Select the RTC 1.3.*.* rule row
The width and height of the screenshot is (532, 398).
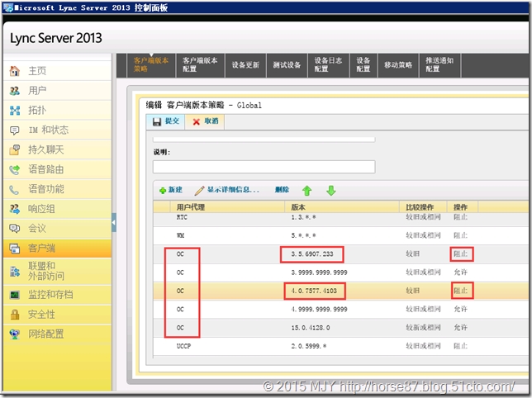(340, 218)
